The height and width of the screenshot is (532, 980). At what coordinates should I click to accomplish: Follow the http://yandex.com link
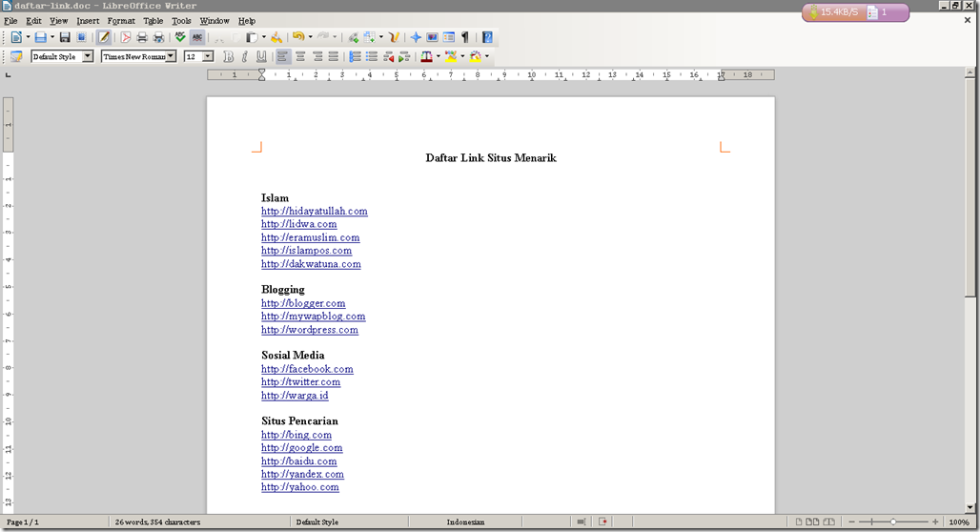[302, 474]
